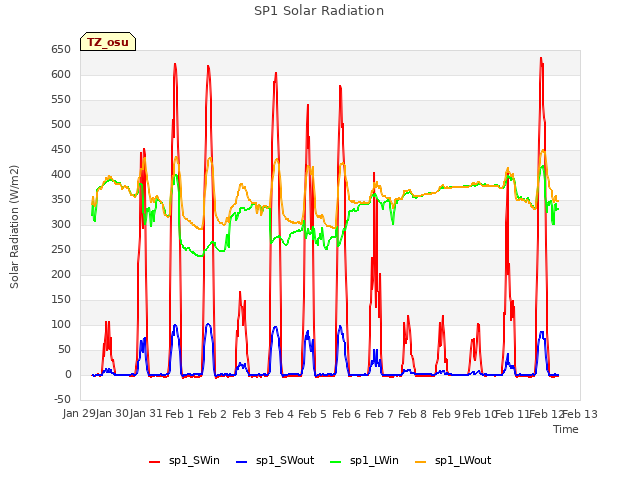640x480 pixels.
Task: Click the red SWin peak on Feb 1
Action: (175, 64)
